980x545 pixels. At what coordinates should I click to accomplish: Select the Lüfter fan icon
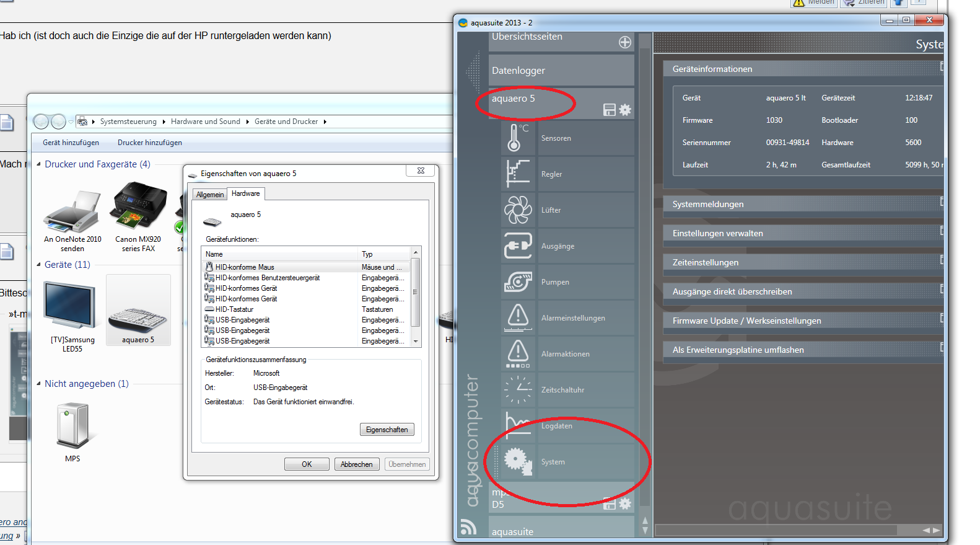[517, 210]
